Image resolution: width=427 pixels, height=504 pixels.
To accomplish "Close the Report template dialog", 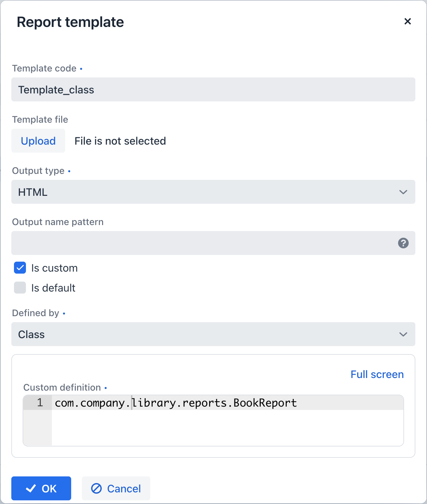I will pos(408,21).
